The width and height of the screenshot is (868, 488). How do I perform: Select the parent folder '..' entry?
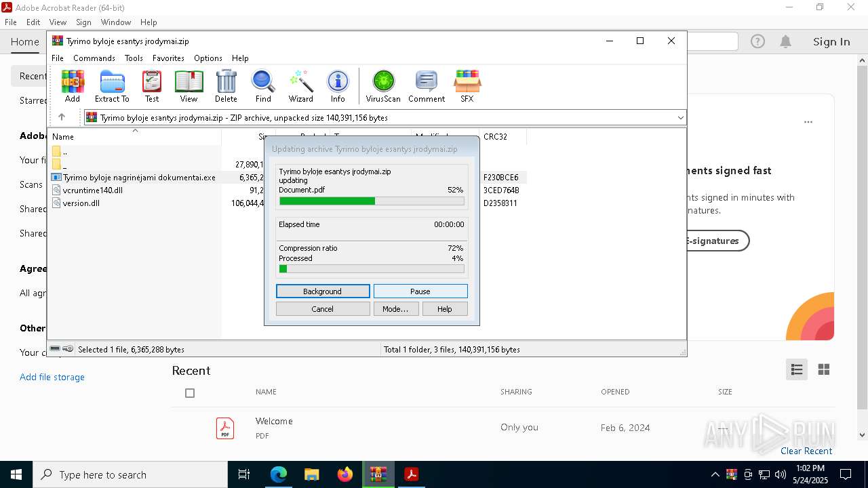pos(60,152)
